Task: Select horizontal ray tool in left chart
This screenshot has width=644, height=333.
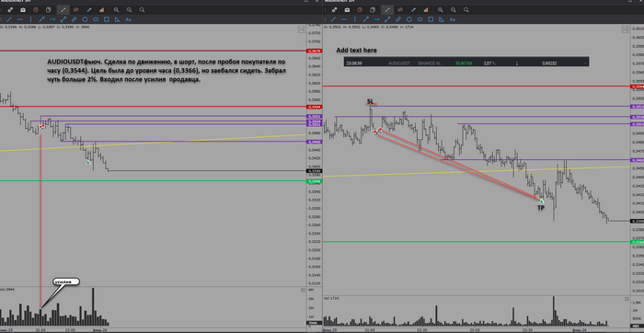Action: pyautogui.click(x=52, y=19)
